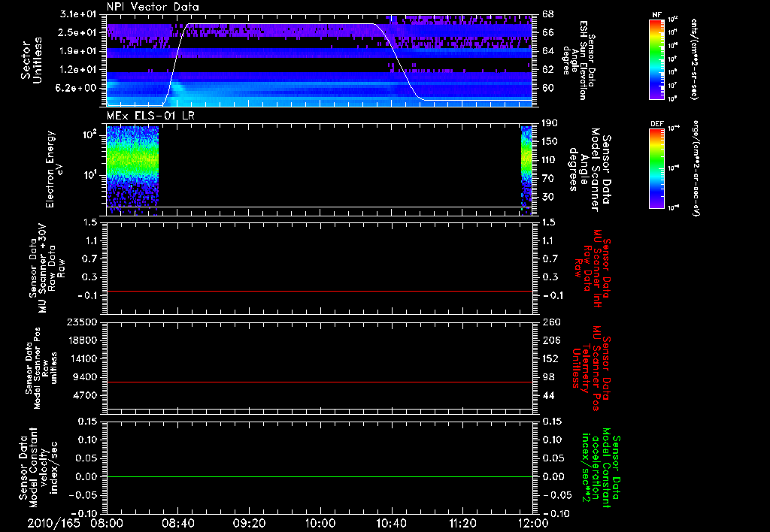Click the 'ESH Sun Elevation Angle' axis label

pos(579,60)
